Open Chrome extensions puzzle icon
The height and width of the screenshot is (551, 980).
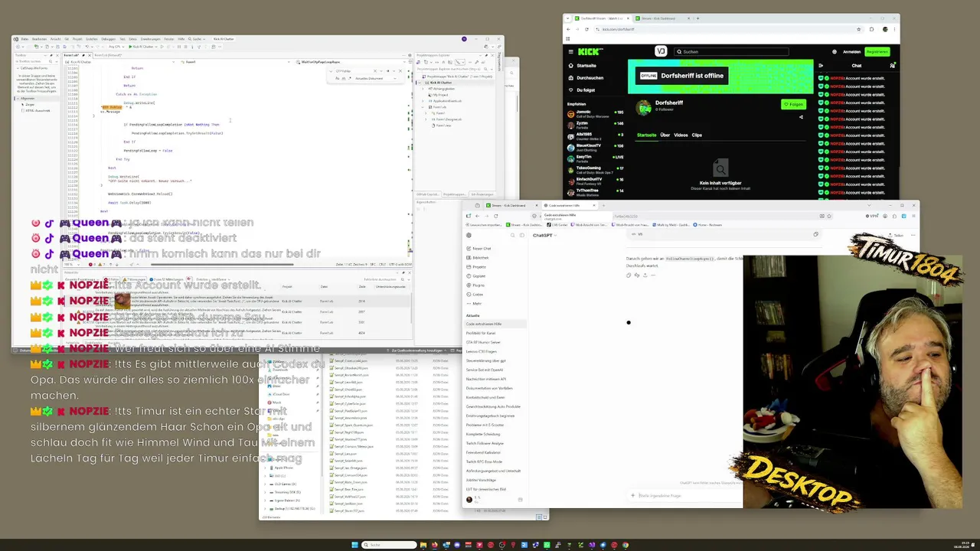(x=871, y=29)
